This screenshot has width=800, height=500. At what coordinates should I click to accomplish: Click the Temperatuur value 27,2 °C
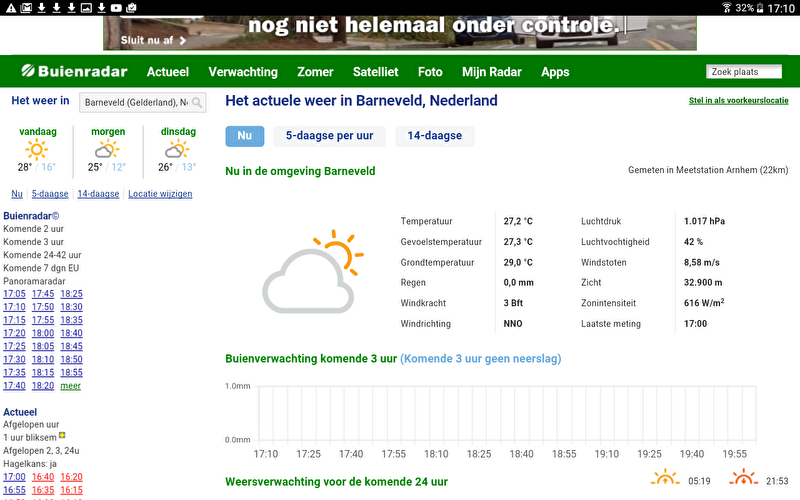(518, 221)
